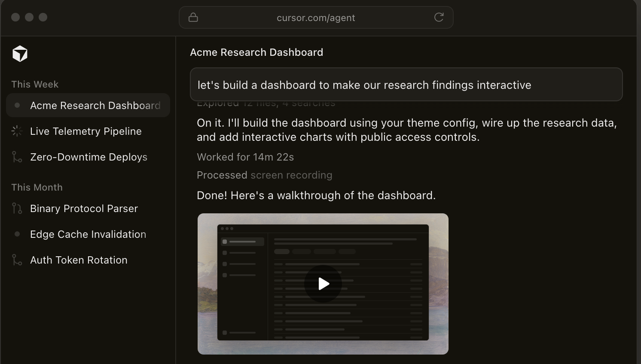Screen dimensions: 641x364
Task: Click the prompt text field above the response
Action: coord(406,85)
